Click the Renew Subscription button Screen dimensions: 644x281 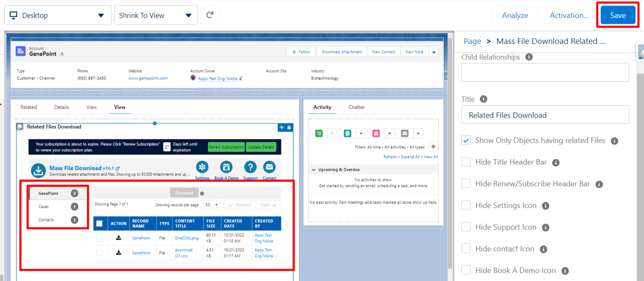[226, 147]
